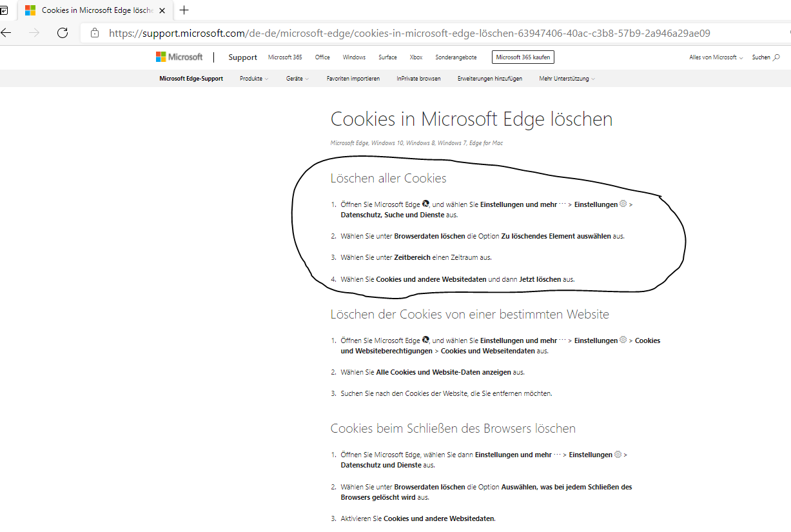Expand the Produkte dropdown
This screenshot has width=791, height=532.
[254, 79]
